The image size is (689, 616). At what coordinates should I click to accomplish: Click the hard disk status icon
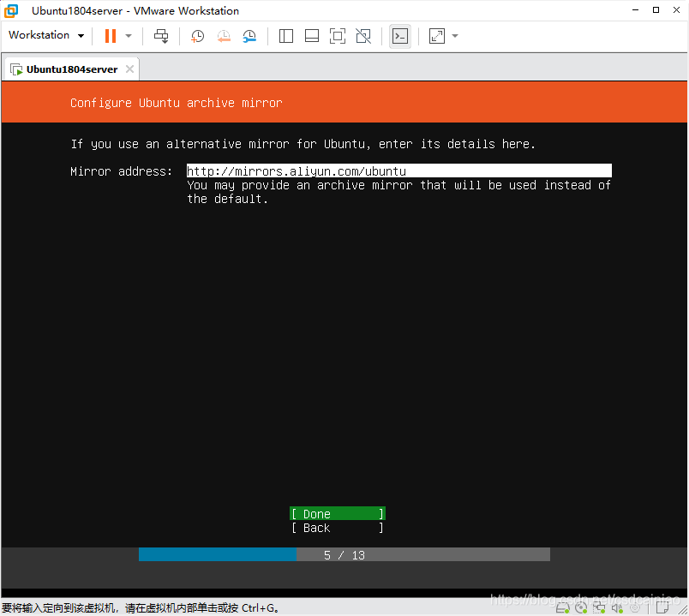coord(563,608)
